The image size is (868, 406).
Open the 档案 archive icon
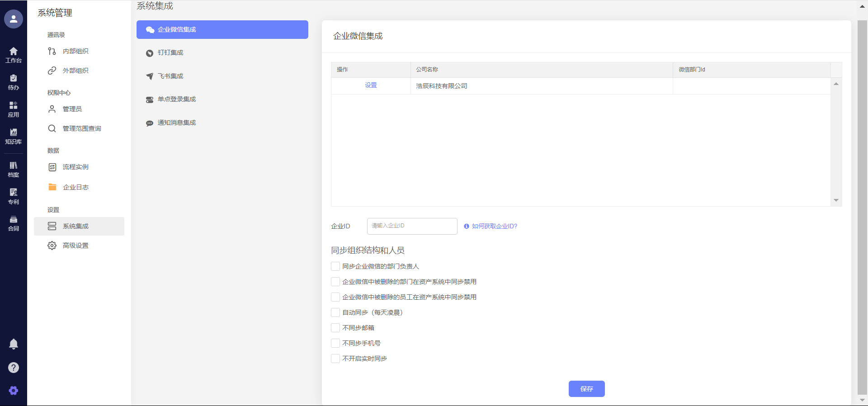click(14, 169)
